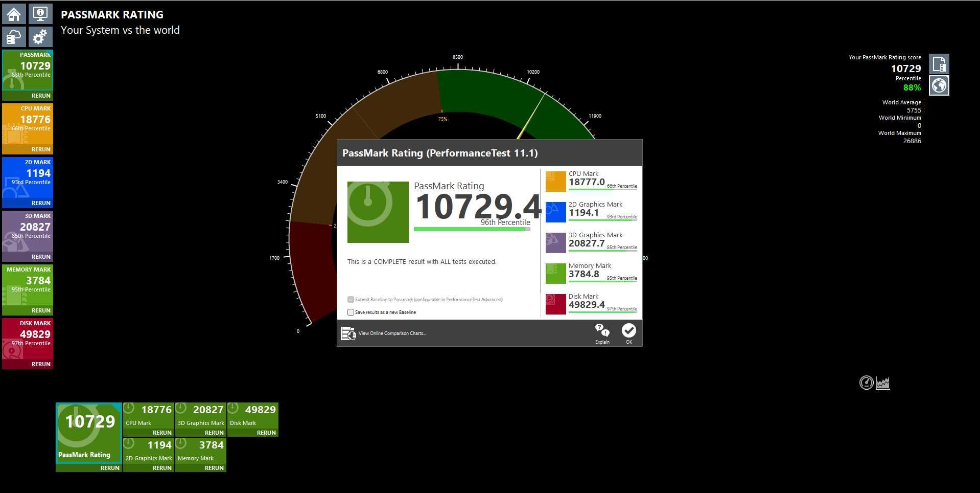Enable Save results as a new Baseline
Viewport: 980px width, 493px height.
point(351,312)
